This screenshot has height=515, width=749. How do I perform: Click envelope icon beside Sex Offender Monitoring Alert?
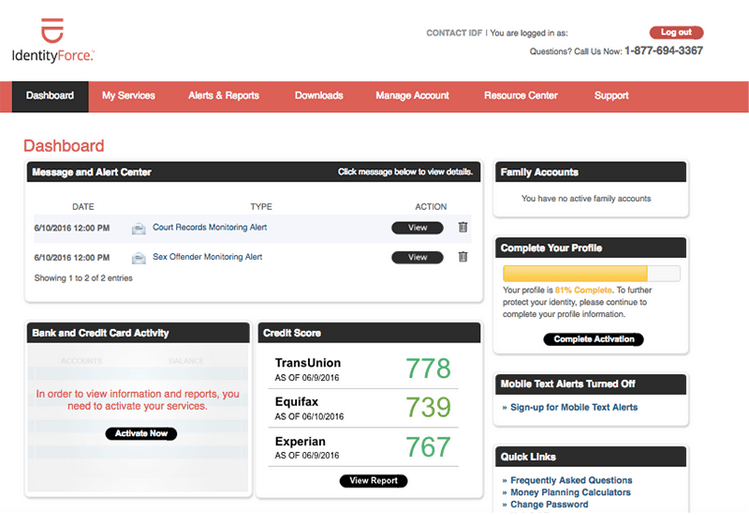tap(139, 258)
